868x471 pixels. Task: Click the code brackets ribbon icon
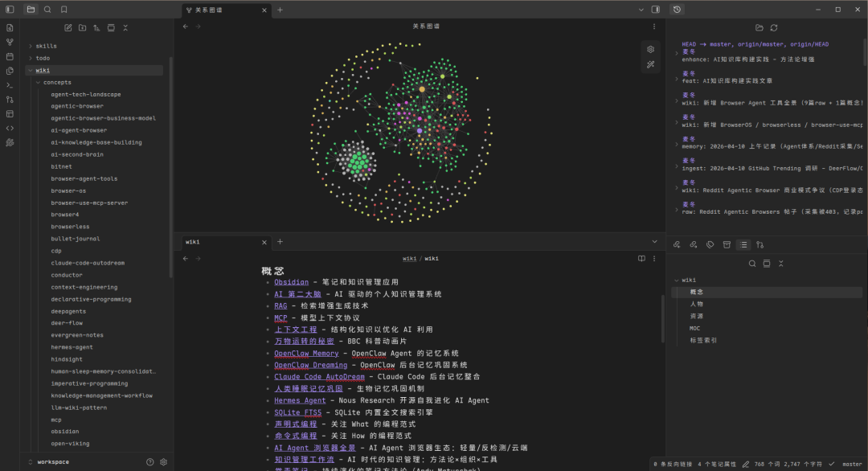click(x=10, y=129)
